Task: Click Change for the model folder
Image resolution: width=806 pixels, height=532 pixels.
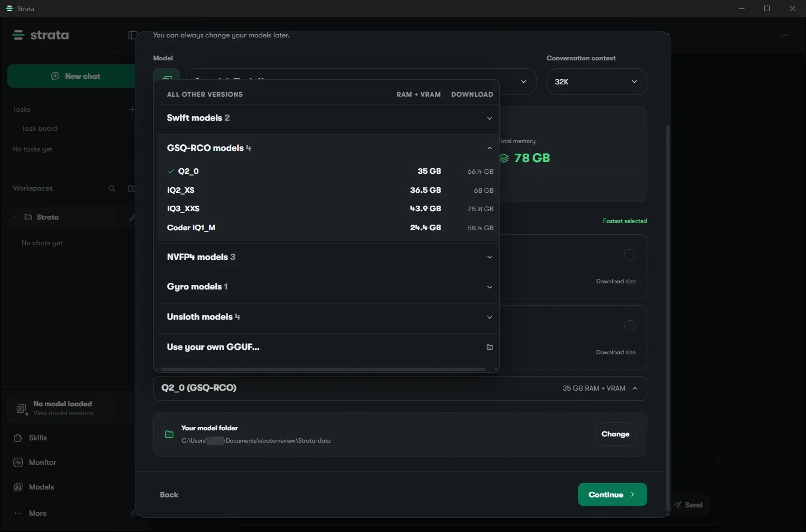Action: tap(615, 434)
